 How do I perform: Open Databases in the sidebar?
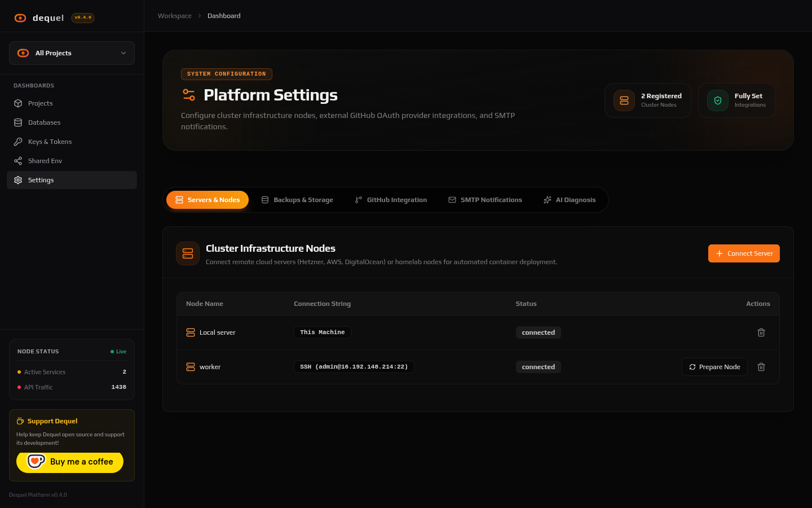coord(72,122)
